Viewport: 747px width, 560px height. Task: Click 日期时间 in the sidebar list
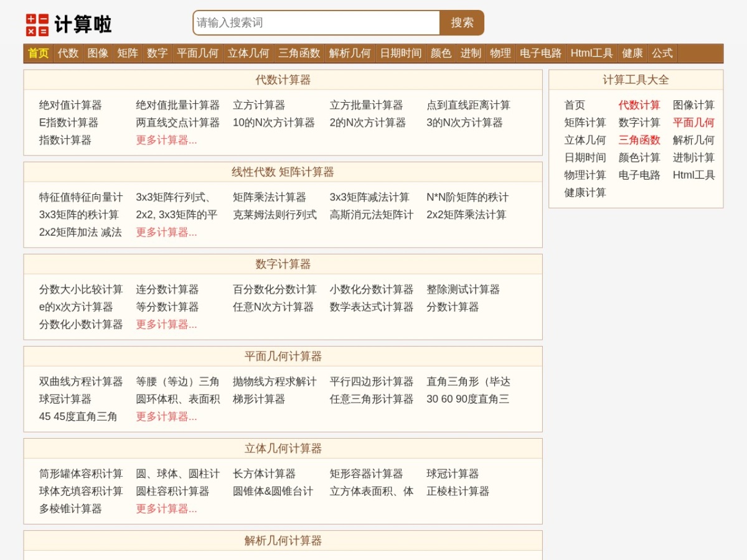(585, 157)
